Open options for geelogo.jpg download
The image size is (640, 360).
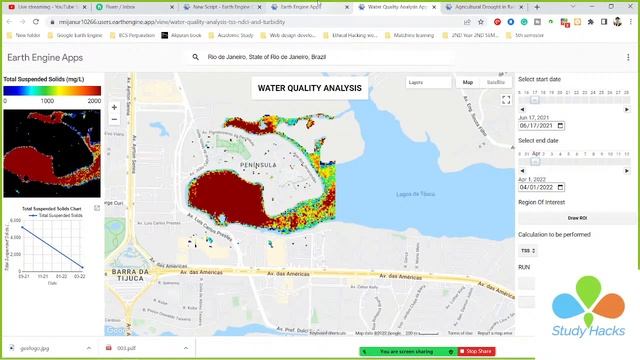pos(89,348)
